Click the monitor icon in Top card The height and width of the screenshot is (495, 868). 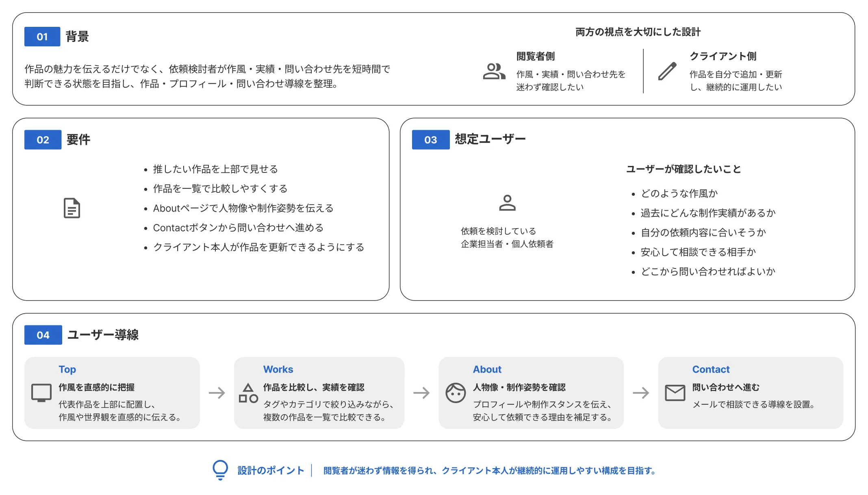pos(41,393)
